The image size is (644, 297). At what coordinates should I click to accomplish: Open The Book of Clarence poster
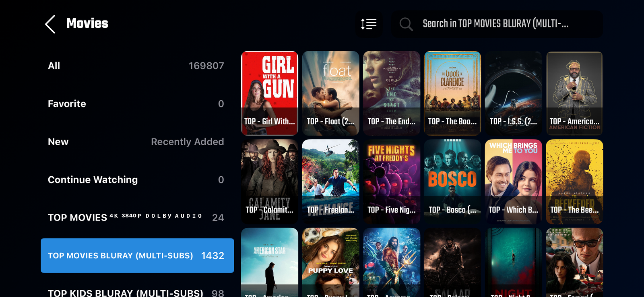[x=452, y=93]
